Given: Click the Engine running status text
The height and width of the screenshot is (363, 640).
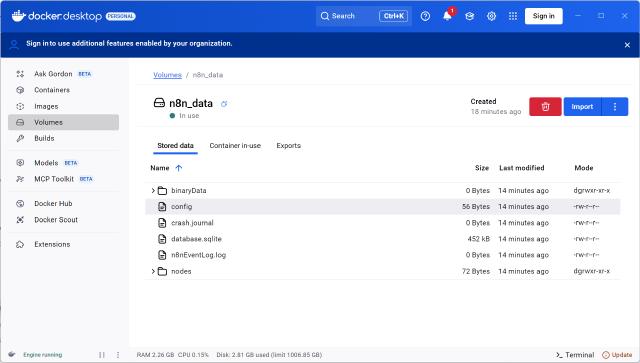Looking at the screenshot, I should (43, 355).
